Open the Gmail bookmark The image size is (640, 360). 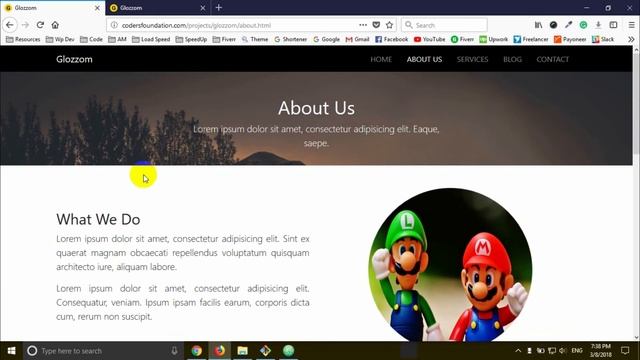point(358,39)
